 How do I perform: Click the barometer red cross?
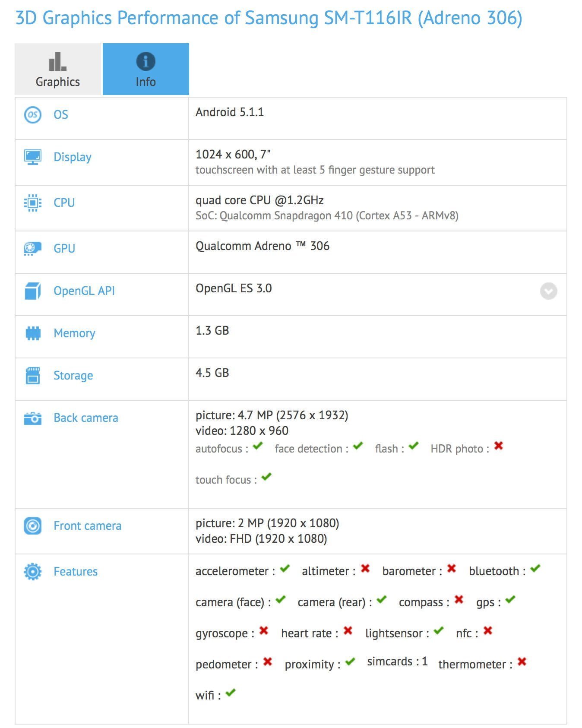click(452, 568)
